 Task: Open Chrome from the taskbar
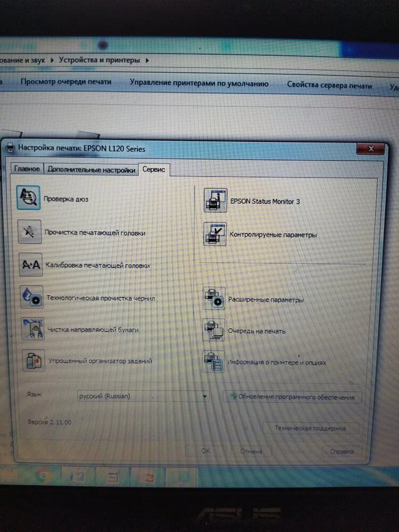[43, 476]
